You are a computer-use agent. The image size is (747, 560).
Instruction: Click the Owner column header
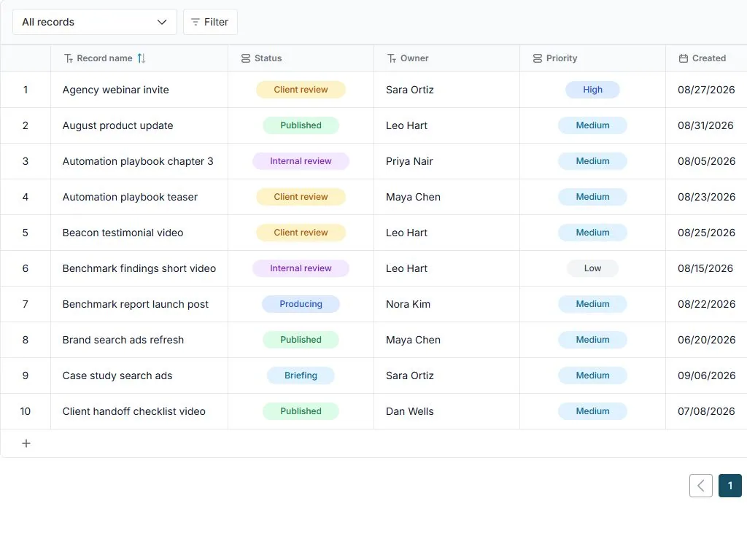point(446,58)
